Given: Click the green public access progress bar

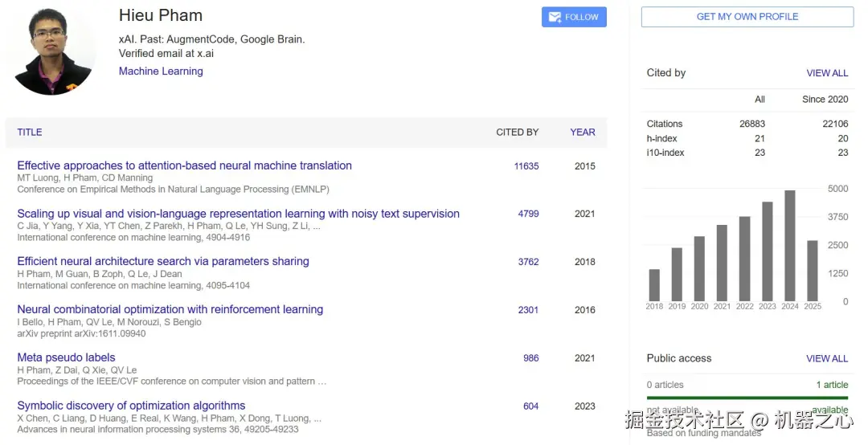Looking at the screenshot, I should click(x=747, y=397).
